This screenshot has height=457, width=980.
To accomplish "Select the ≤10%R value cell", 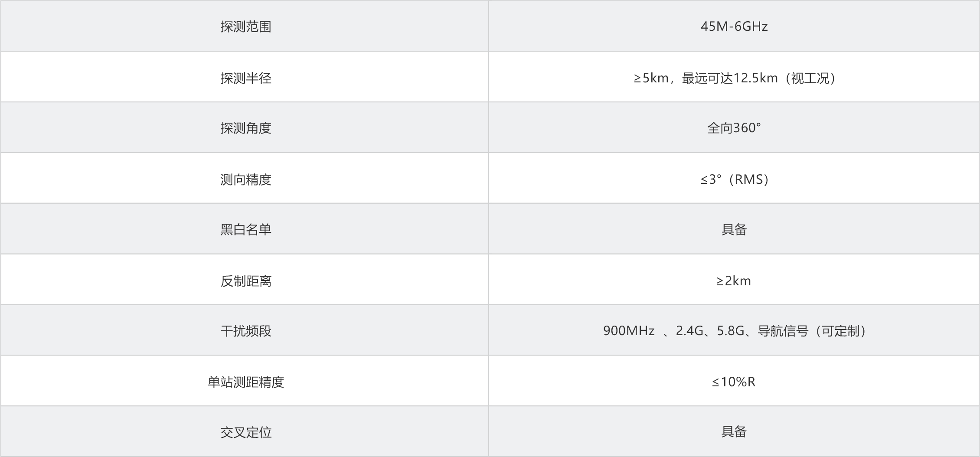I will [x=734, y=382].
